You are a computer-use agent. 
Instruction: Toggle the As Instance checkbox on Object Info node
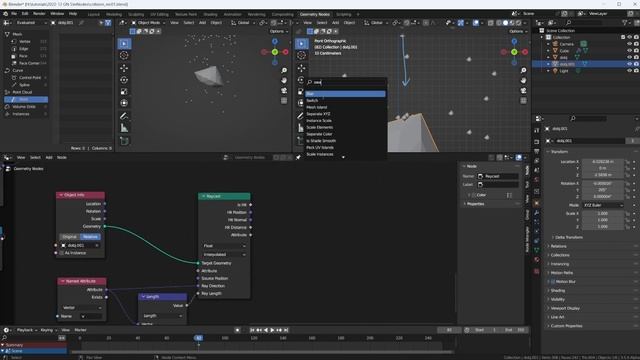click(x=62, y=253)
